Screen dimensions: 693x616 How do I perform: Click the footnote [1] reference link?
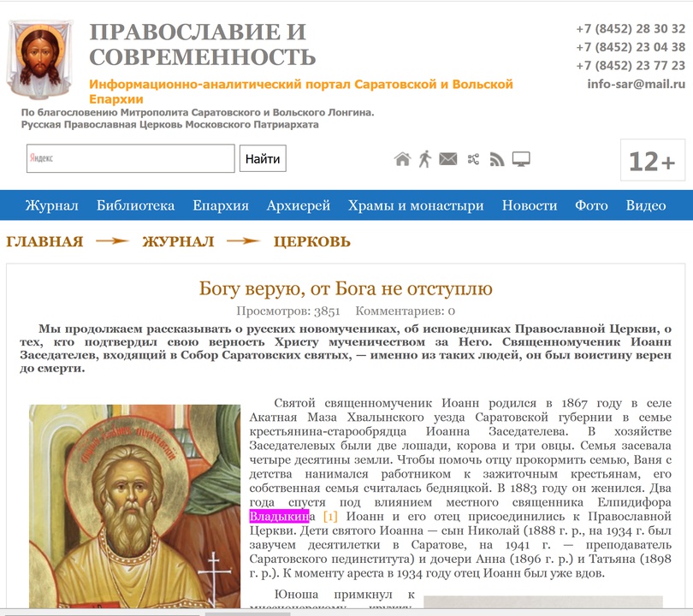click(x=330, y=516)
